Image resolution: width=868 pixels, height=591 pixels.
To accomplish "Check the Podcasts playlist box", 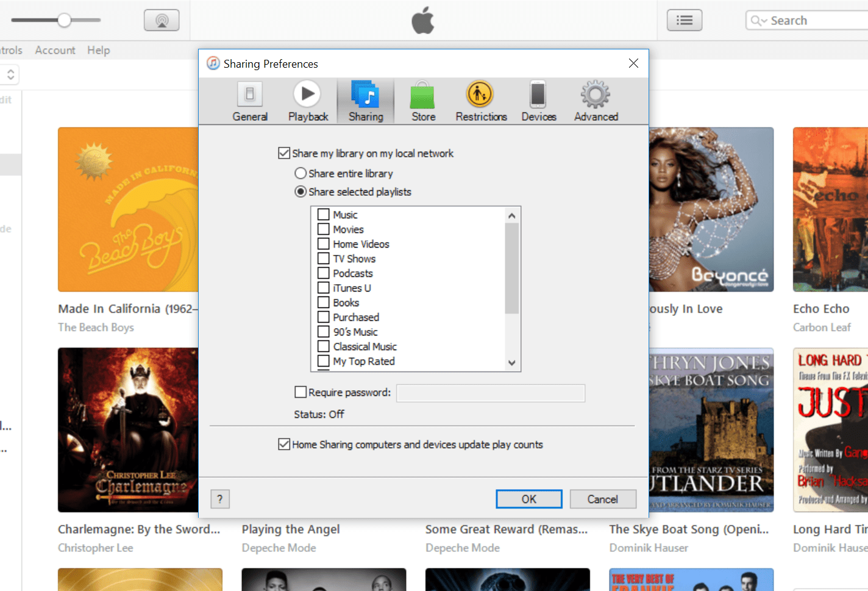I will (324, 273).
